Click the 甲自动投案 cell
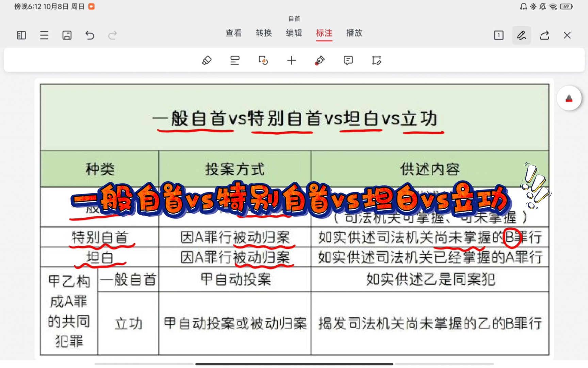This screenshot has height=368, width=588. tap(235, 279)
